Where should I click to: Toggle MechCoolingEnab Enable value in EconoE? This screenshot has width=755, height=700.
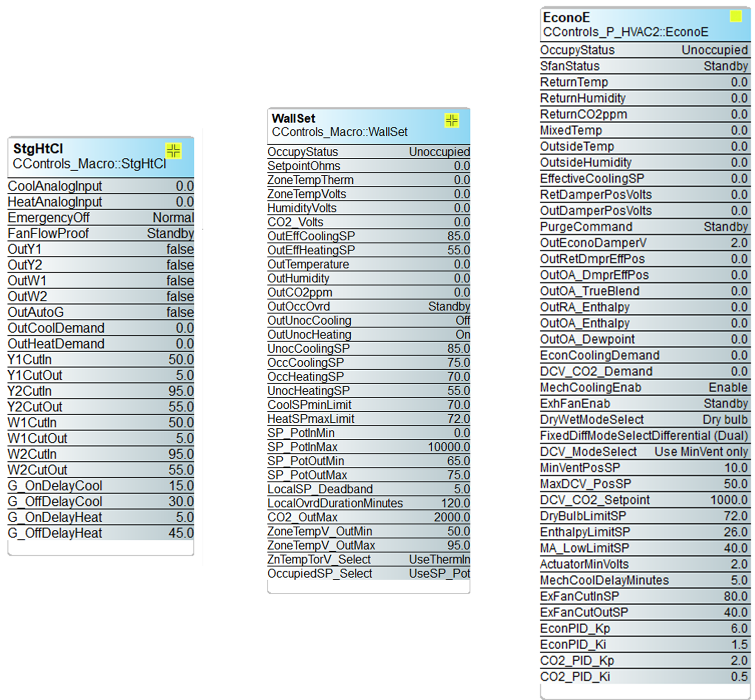pyautogui.click(x=728, y=388)
